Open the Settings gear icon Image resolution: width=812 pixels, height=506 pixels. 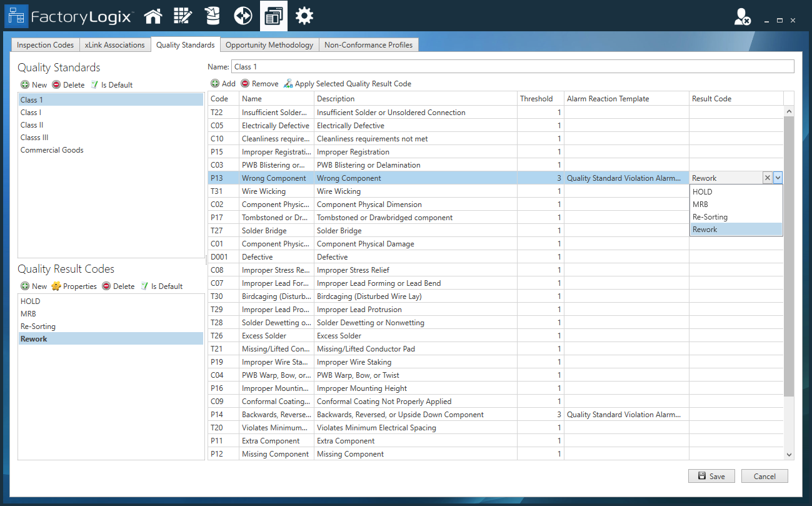point(304,16)
